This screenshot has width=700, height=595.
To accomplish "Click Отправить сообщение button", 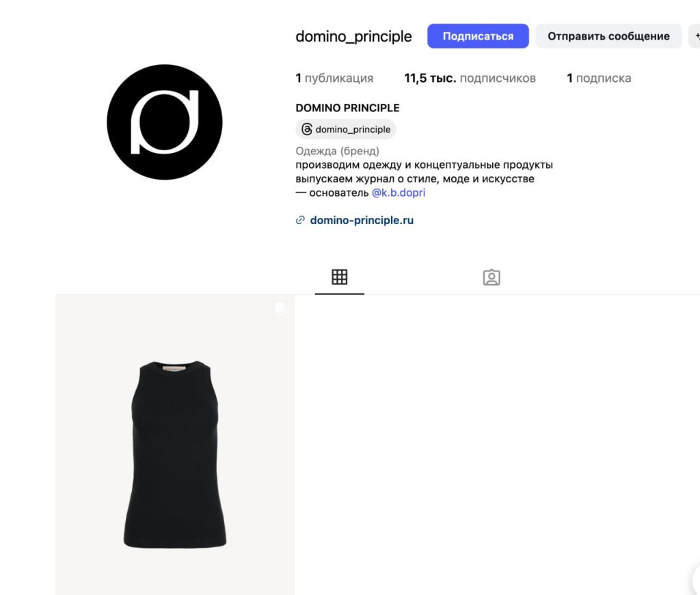I will coord(608,36).
